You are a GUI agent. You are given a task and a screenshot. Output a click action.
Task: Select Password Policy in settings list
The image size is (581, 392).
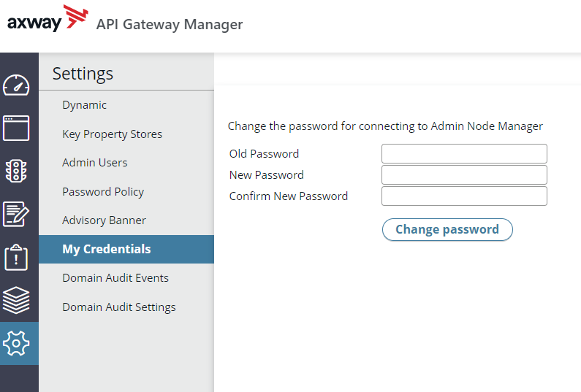tap(103, 192)
